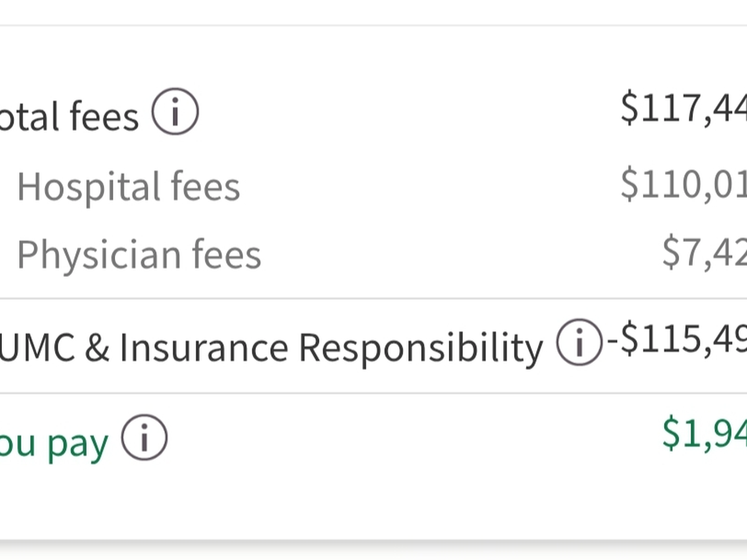The width and height of the screenshot is (747, 560).
Task: Click the $7,42 physician fees amount
Action: (x=704, y=251)
